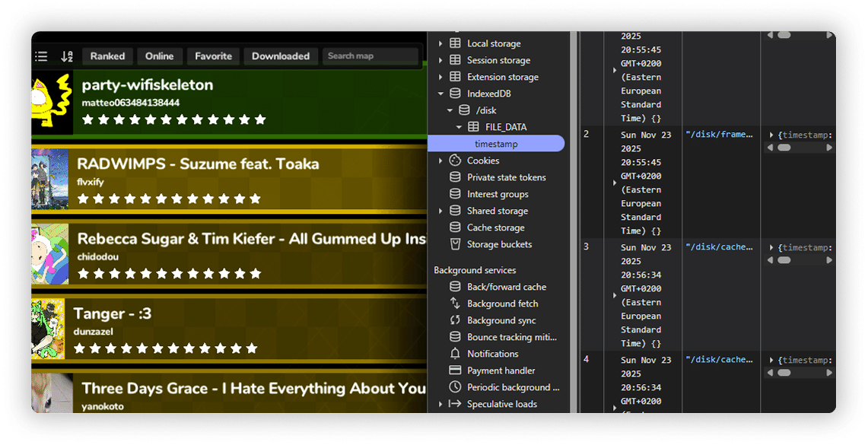This screenshot has height=445, width=868.
Task: Toggle the Ranked filter
Action: [107, 56]
